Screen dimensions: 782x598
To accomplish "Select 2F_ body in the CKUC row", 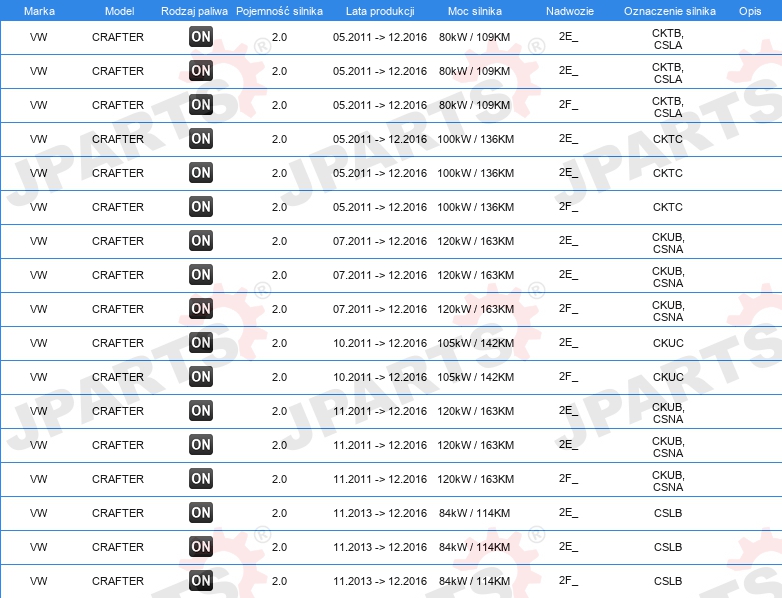I will click(569, 377).
